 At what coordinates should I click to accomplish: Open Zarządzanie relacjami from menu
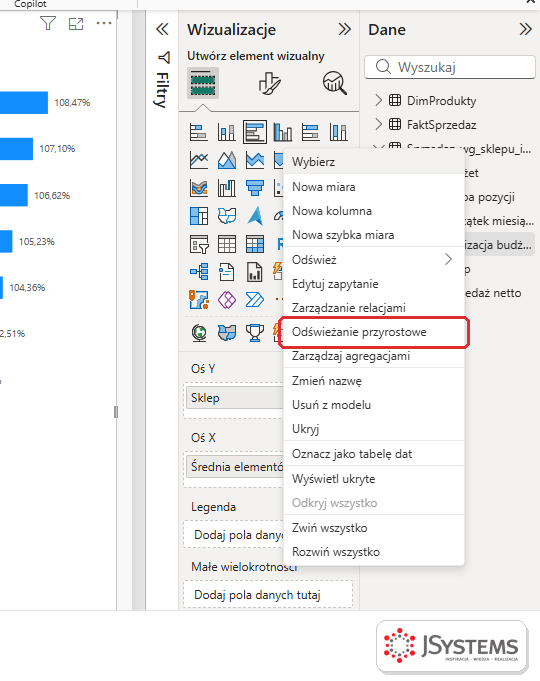(374, 308)
